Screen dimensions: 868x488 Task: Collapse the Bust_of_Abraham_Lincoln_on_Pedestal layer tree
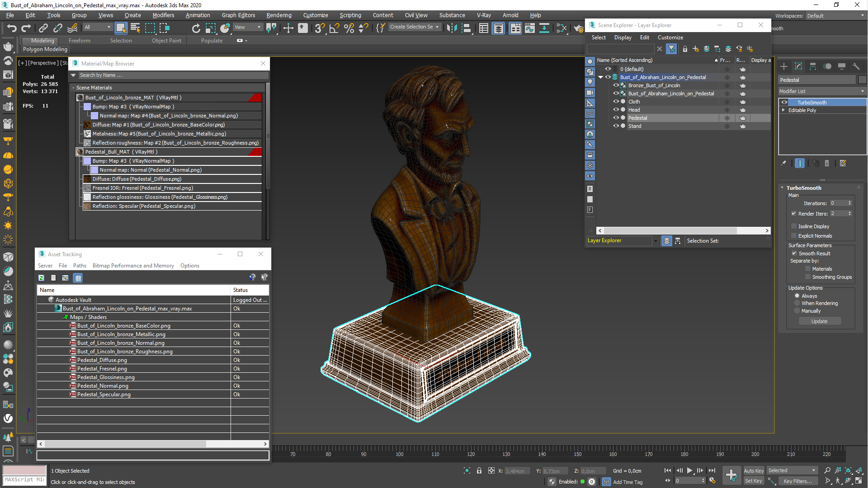(x=601, y=77)
